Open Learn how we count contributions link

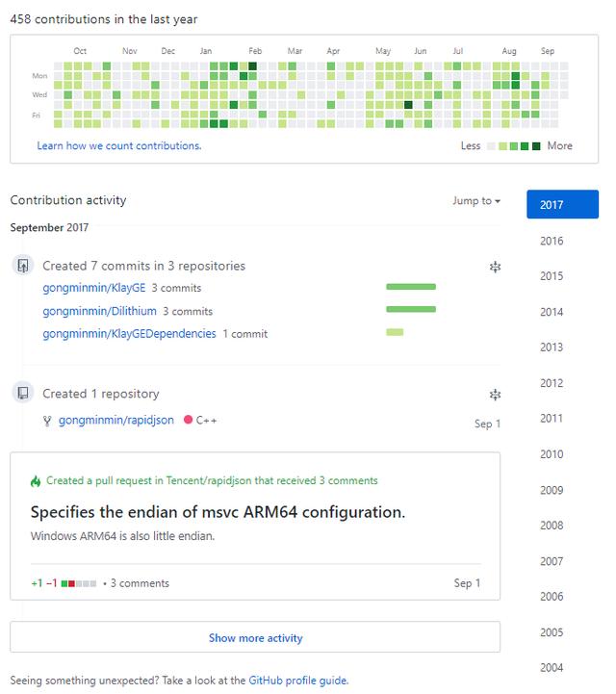119,146
